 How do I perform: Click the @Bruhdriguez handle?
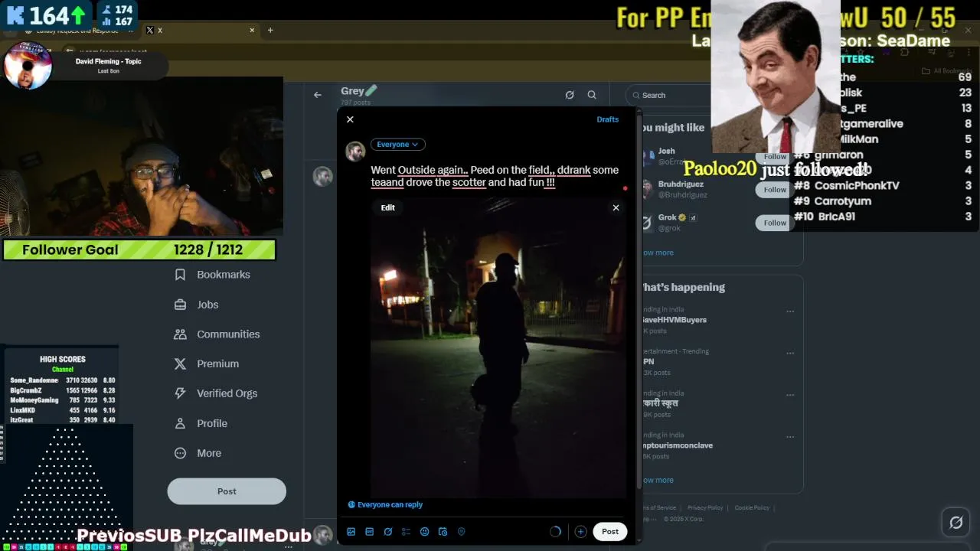[x=682, y=195]
